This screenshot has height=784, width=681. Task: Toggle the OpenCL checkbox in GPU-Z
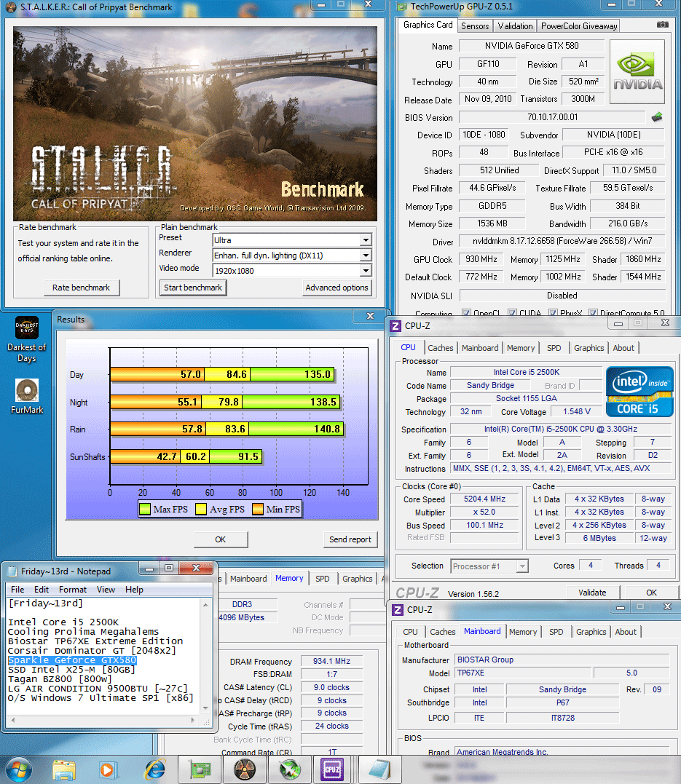pyautogui.click(x=466, y=313)
